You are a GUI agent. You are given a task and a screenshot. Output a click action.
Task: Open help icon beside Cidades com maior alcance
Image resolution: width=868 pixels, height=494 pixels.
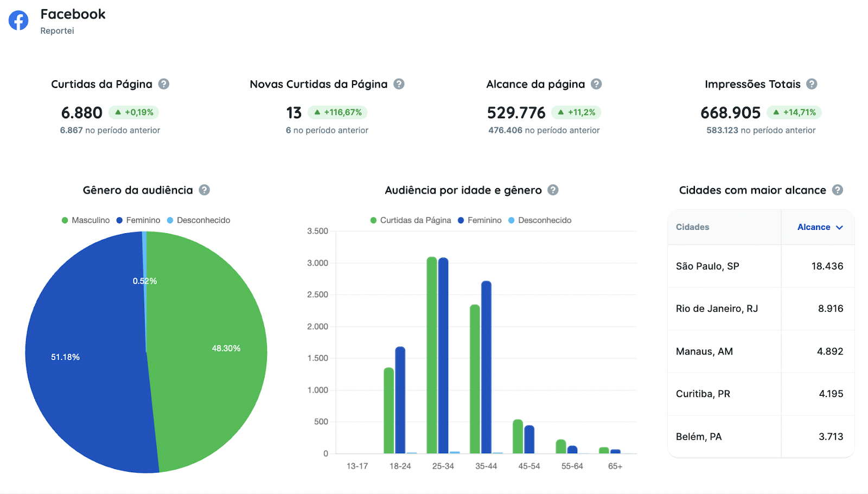[838, 190]
